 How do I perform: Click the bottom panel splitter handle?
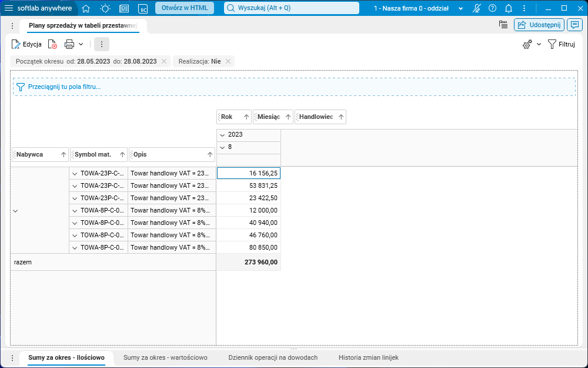pos(293,349)
